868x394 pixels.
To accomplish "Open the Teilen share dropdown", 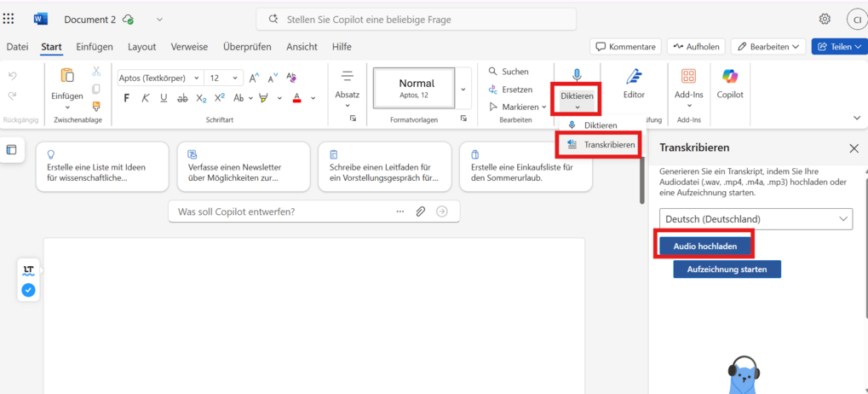I will (x=840, y=47).
